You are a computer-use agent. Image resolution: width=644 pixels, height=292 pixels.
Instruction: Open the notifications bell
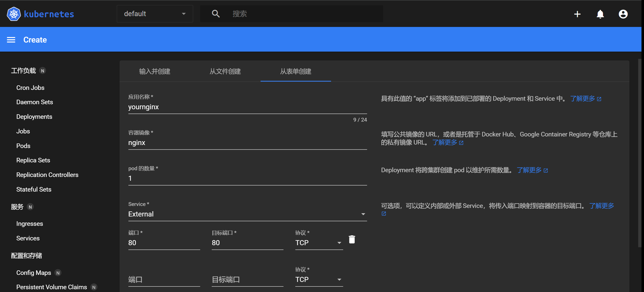click(600, 14)
